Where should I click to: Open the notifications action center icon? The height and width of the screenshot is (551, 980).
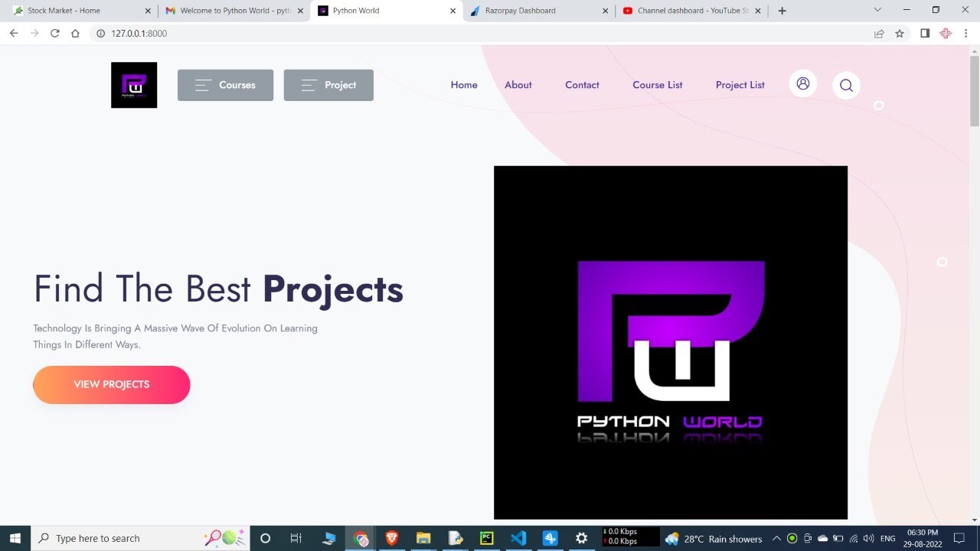959,539
